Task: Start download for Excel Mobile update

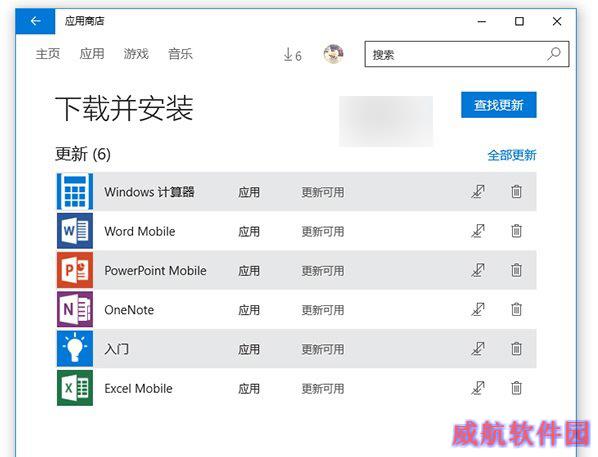Action: click(x=478, y=388)
